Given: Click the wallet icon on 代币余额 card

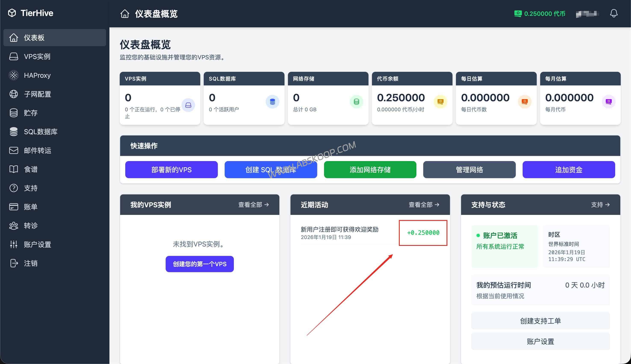Looking at the screenshot, I should coord(440,101).
